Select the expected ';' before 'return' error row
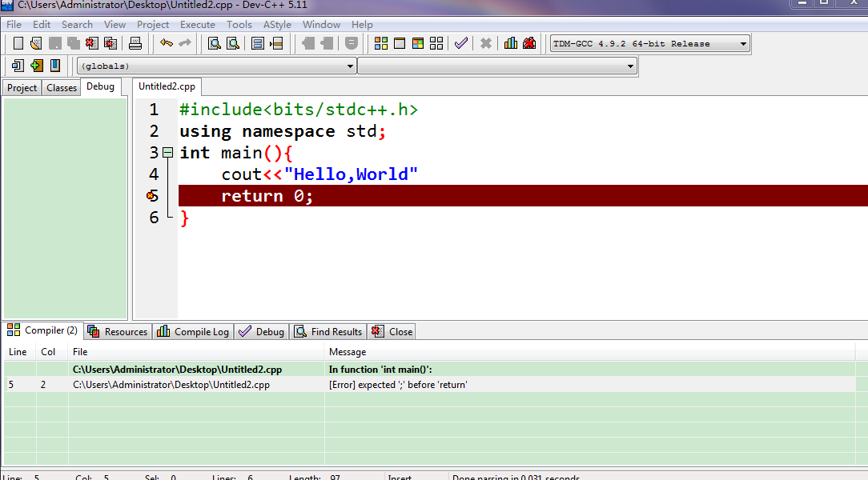The width and height of the screenshot is (868, 480). pos(398,385)
